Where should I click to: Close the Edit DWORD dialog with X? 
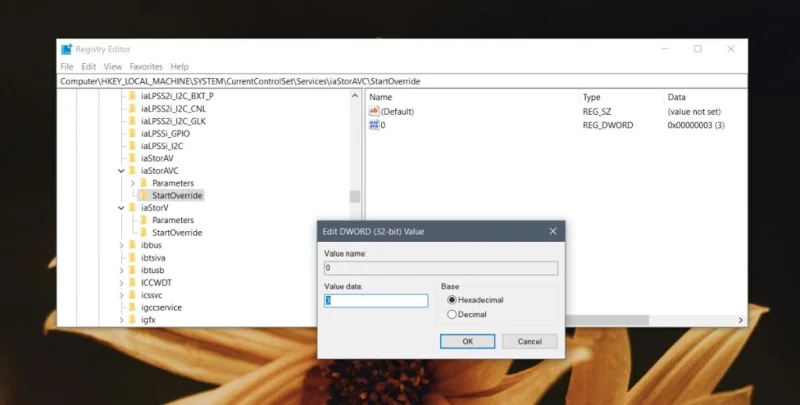(x=553, y=231)
